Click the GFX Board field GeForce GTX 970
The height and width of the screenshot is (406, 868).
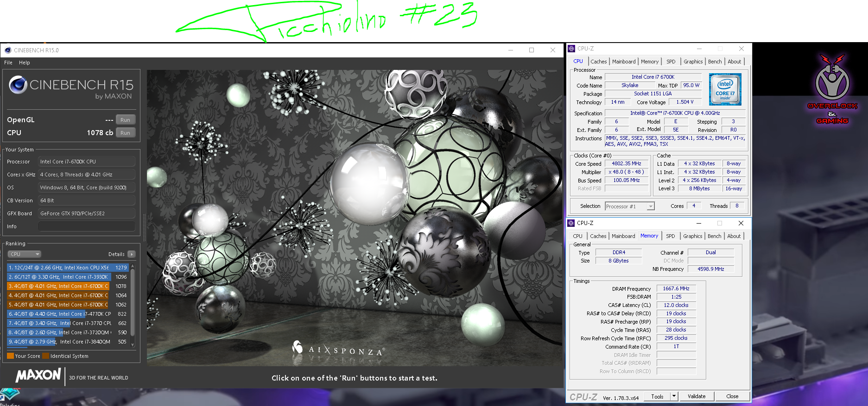tap(87, 213)
